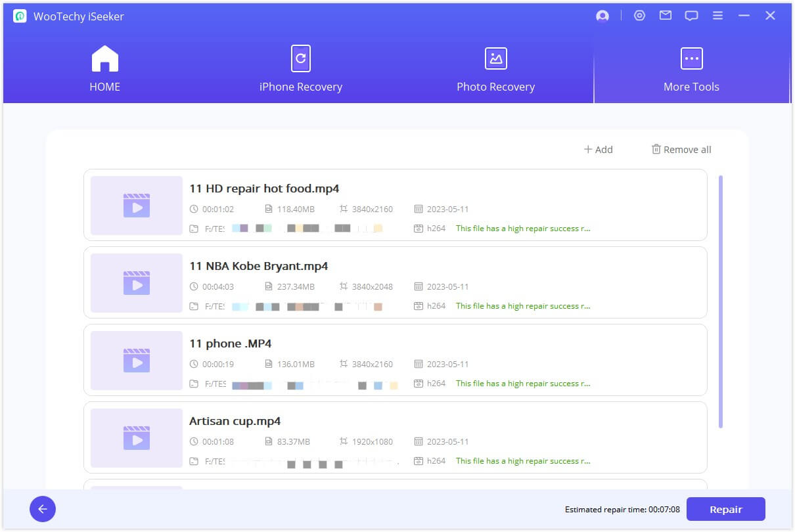Open the mail envelope icon
795x532 pixels.
point(666,16)
